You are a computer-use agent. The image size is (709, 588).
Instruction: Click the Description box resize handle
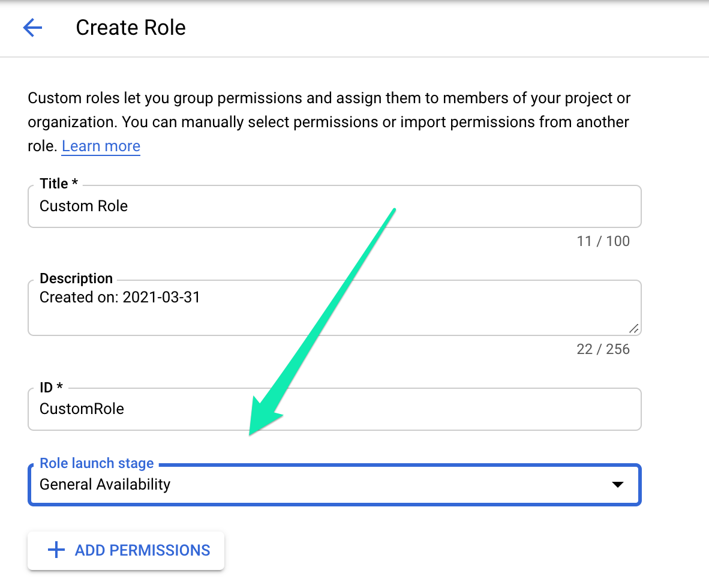click(634, 329)
